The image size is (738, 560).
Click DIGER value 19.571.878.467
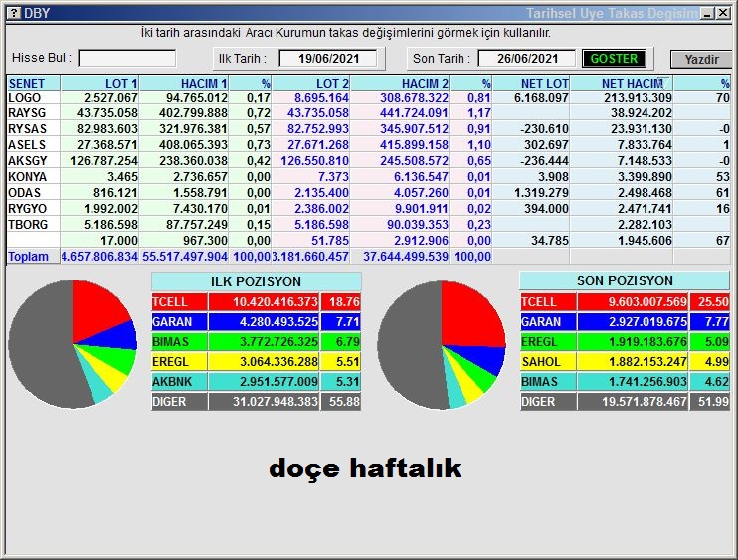coord(645,402)
